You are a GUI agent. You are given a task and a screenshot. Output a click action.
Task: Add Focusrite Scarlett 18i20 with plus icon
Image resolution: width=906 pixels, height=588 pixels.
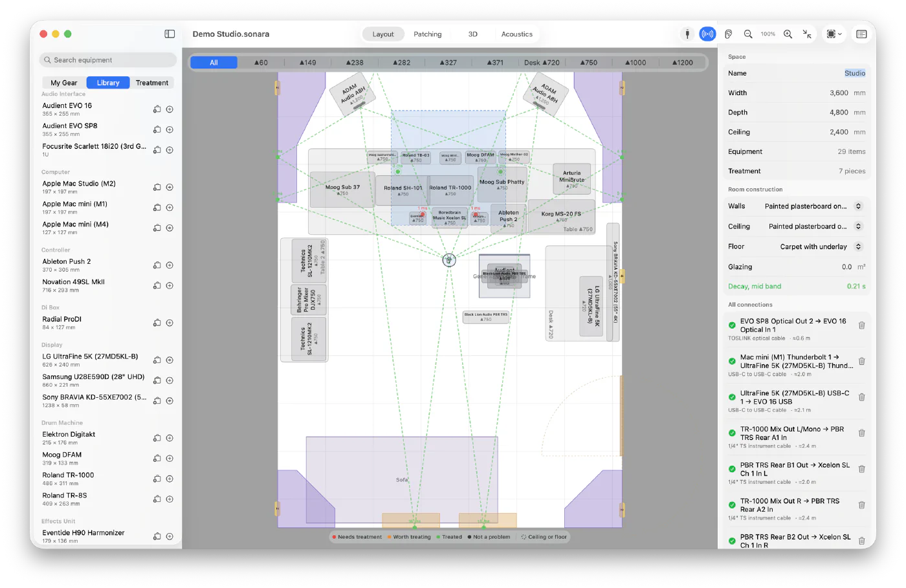tap(170, 150)
